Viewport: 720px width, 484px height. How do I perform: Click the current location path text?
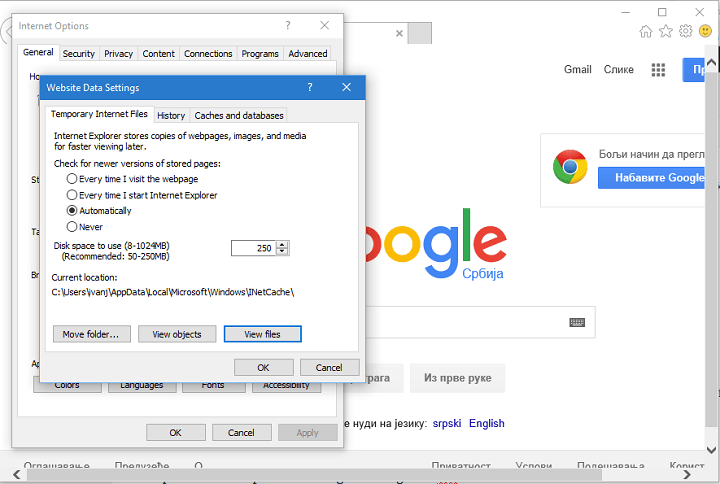(x=173, y=292)
